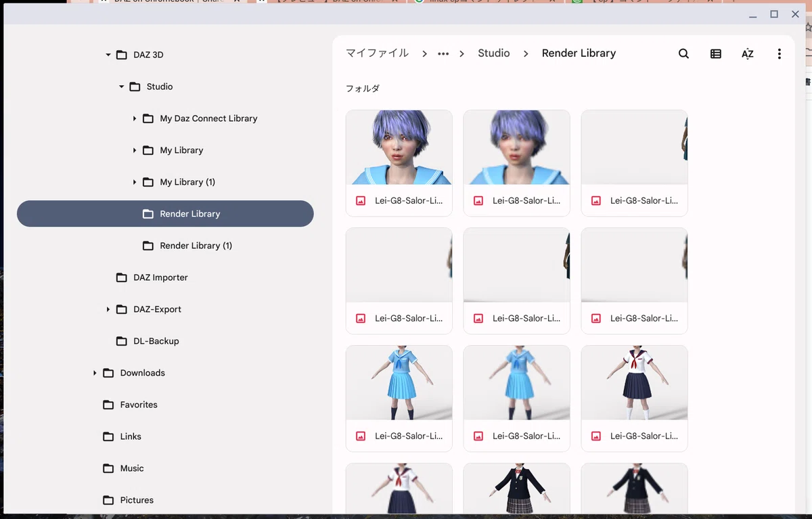Image resolution: width=812 pixels, height=519 pixels.
Task: Select the sharp purple-hair portrait thumbnail
Action: click(399, 148)
